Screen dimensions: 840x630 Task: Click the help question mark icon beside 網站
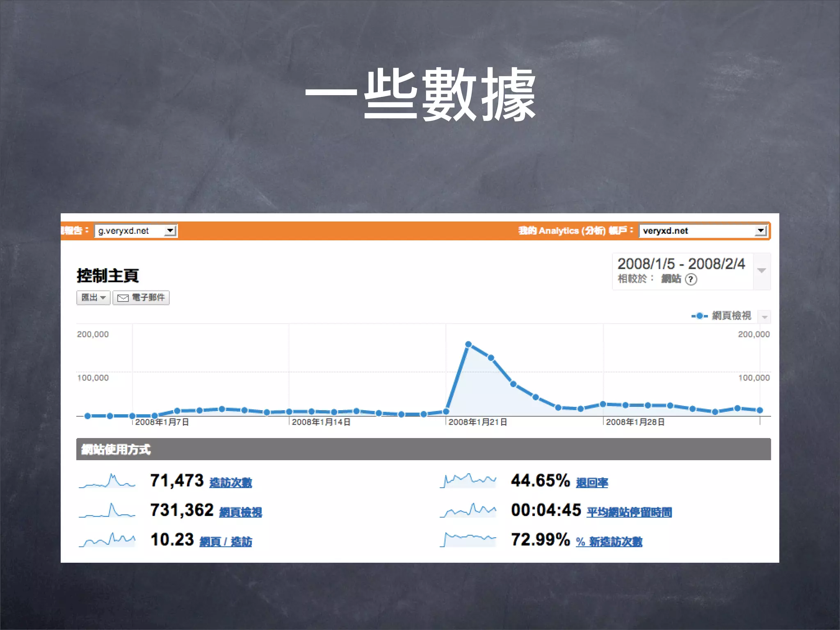click(x=691, y=279)
